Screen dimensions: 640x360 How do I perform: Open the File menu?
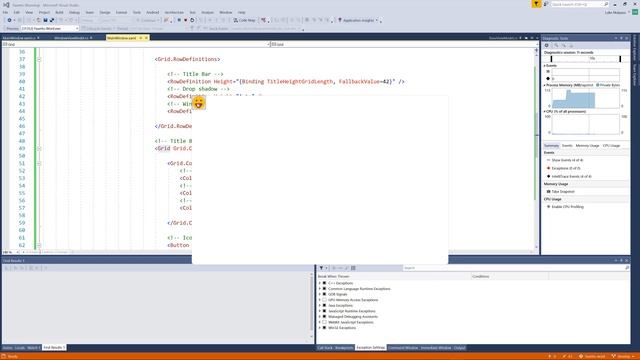[x=5, y=12]
